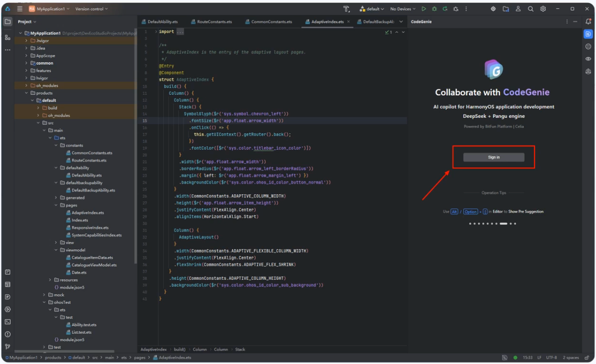This screenshot has height=364, width=596.
Task: Switch to RouteConstants.ets tab
Action: click(x=212, y=21)
